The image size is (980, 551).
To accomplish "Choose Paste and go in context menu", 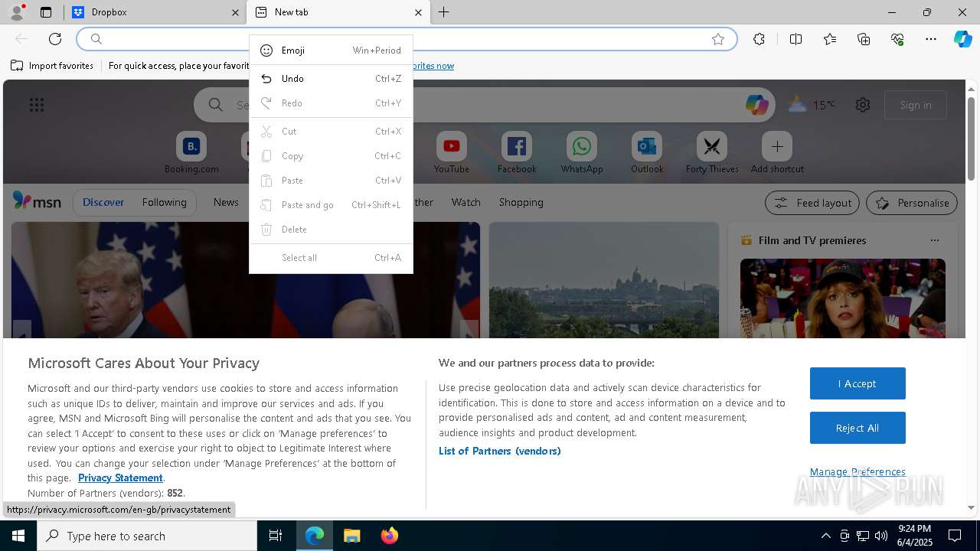I will 331,205.
